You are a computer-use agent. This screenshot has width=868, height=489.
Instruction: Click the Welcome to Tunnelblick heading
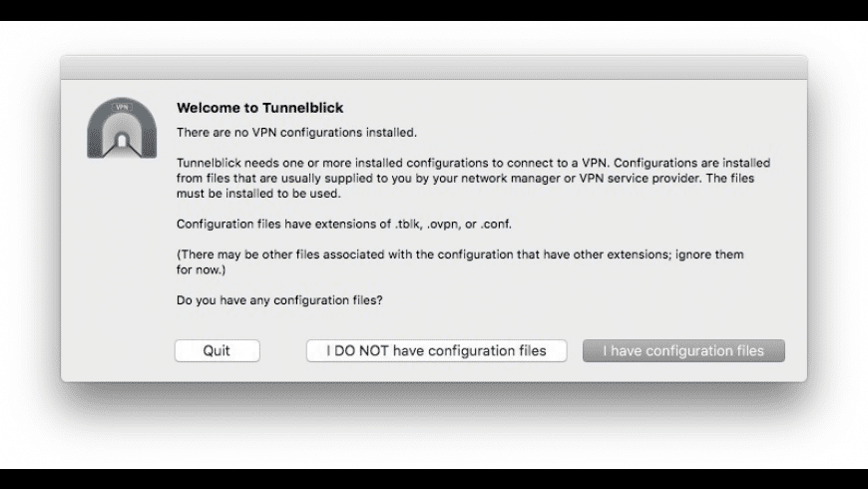click(259, 108)
